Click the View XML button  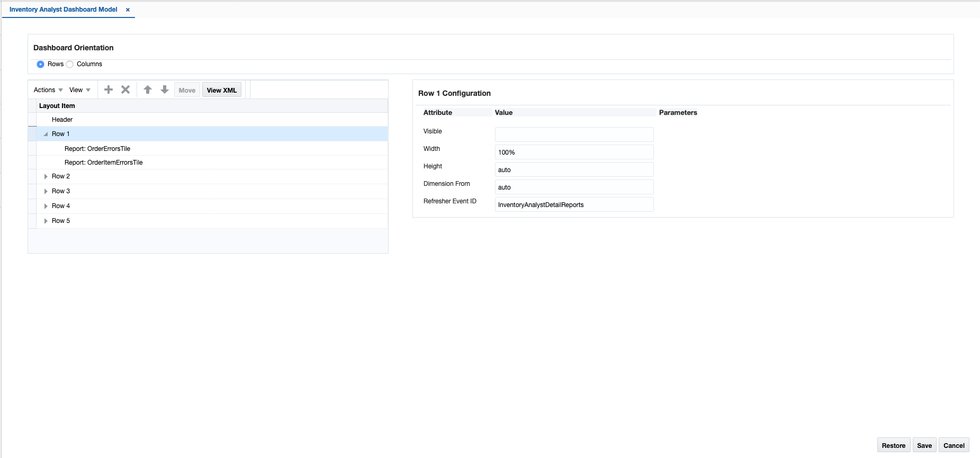(222, 90)
